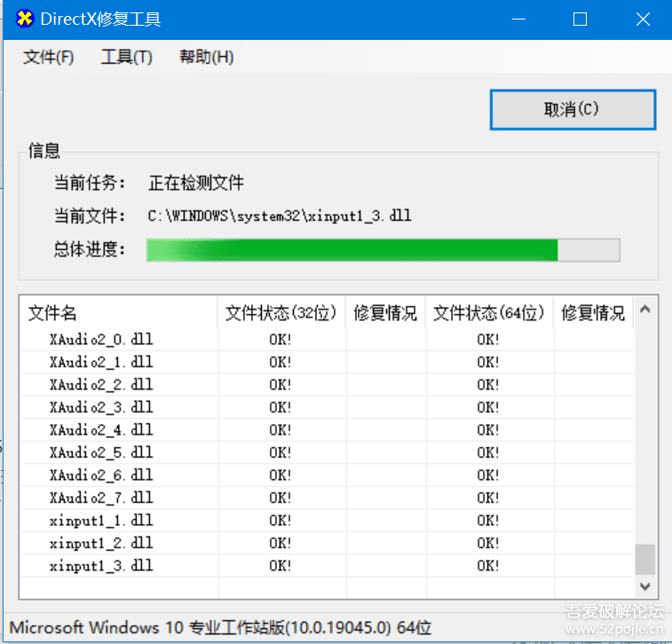
Task: Click the DirectX repair tool title icon
Action: coord(25,19)
